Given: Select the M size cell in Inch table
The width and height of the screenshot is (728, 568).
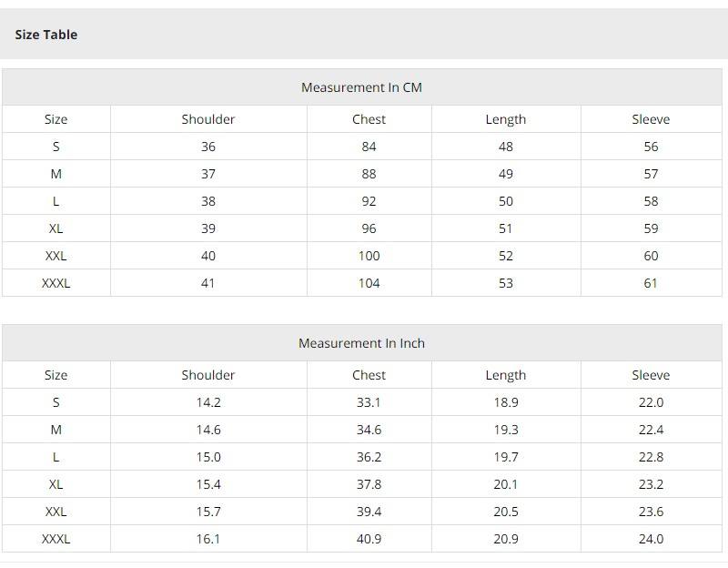Looking at the screenshot, I should tap(56, 430).
